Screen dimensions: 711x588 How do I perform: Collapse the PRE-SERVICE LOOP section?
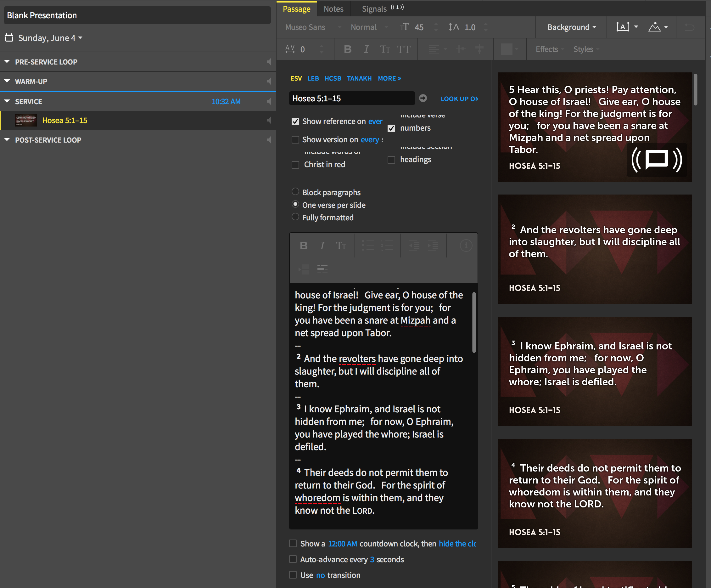click(7, 62)
